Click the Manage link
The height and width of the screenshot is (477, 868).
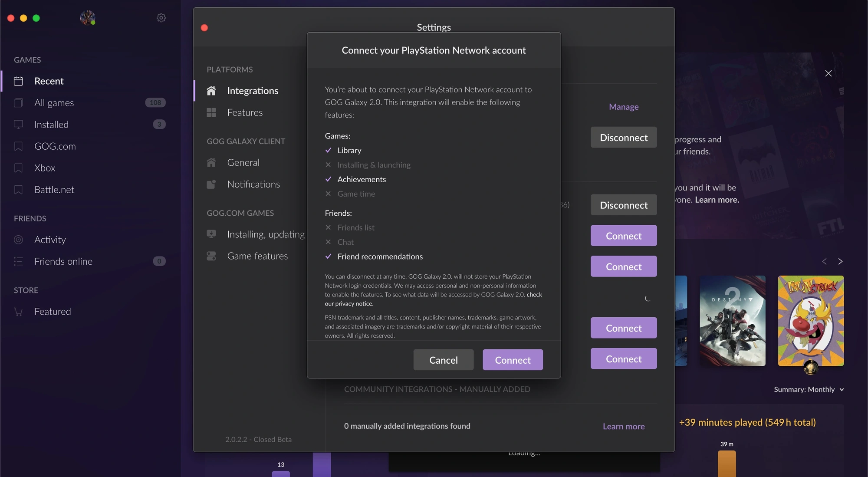pyautogui.click(x=624, y=107)
